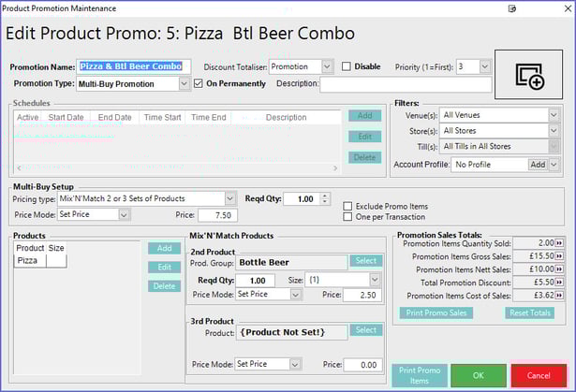Enable the Disable checkbox
Image resolution: width=576 pixels, height=392 pixels.
347,66
